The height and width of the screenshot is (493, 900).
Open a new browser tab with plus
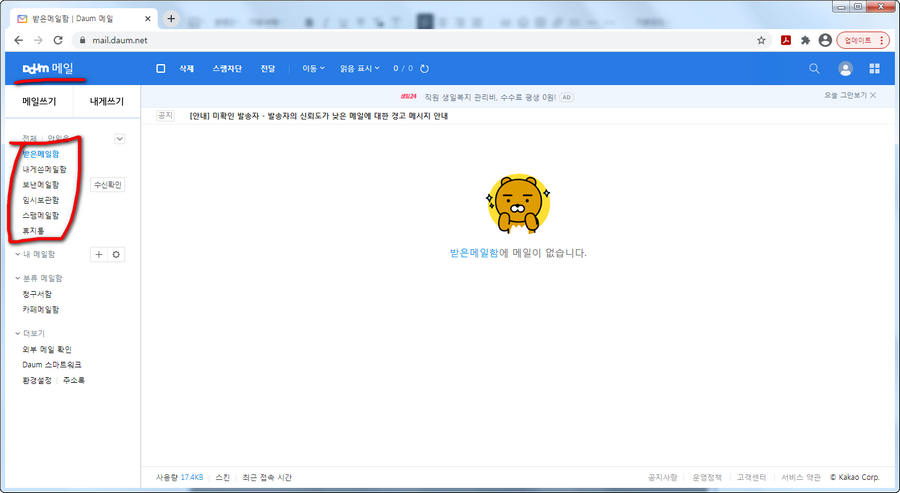pyautogui.click(x=170, y=18)
